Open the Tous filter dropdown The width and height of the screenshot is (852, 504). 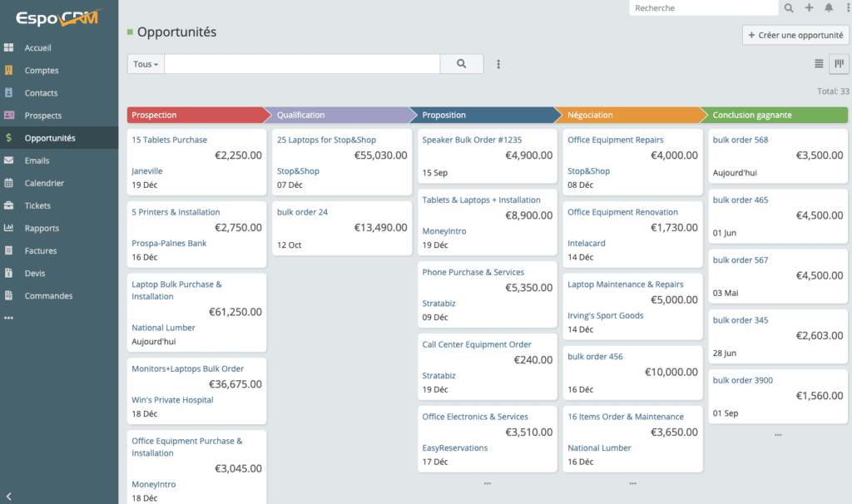[x=145, y=63]
